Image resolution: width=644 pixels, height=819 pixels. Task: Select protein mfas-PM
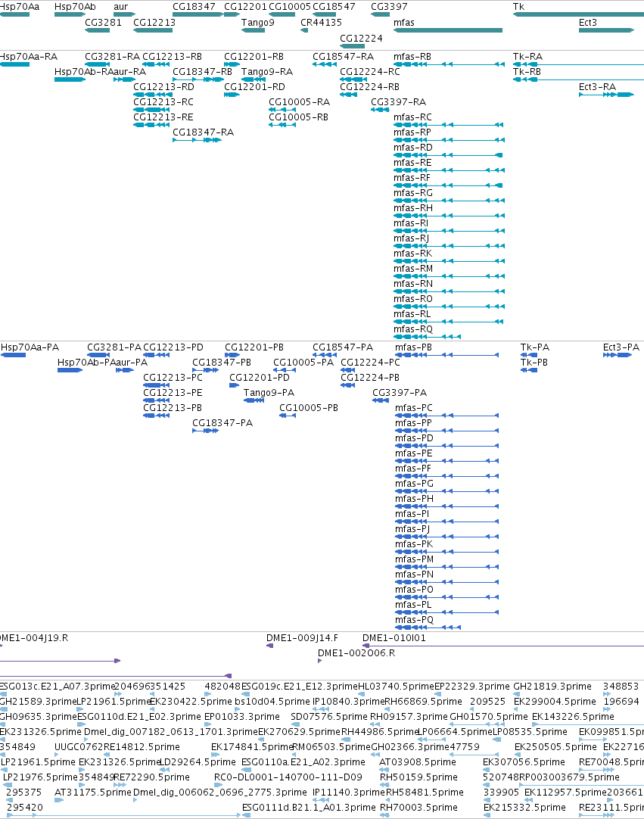tap(446, 567)
